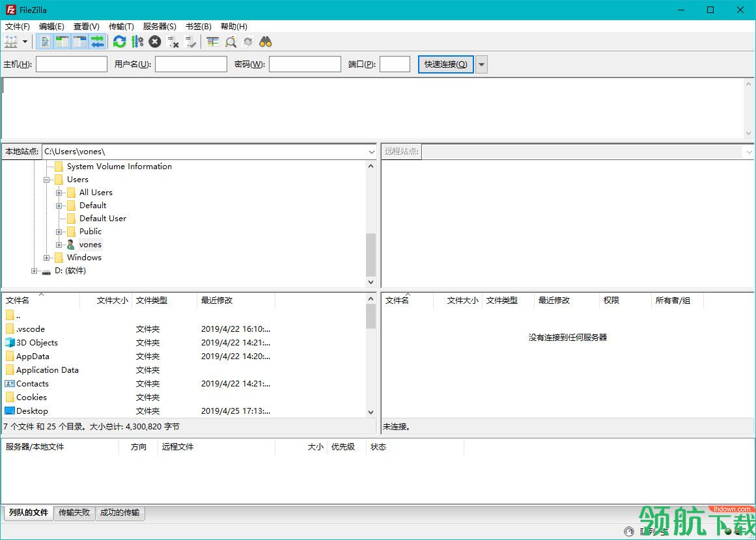Image resolution: width=756 pixels, height=540 pixels.
Task: Toggle transfer queue display
Action: click(98, 42)
